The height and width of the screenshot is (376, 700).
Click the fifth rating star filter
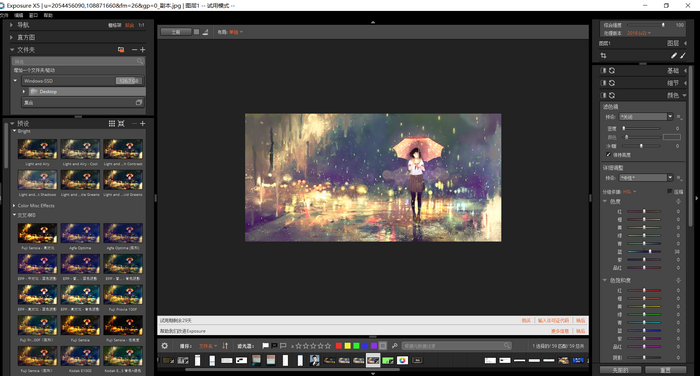click(328, 346)
